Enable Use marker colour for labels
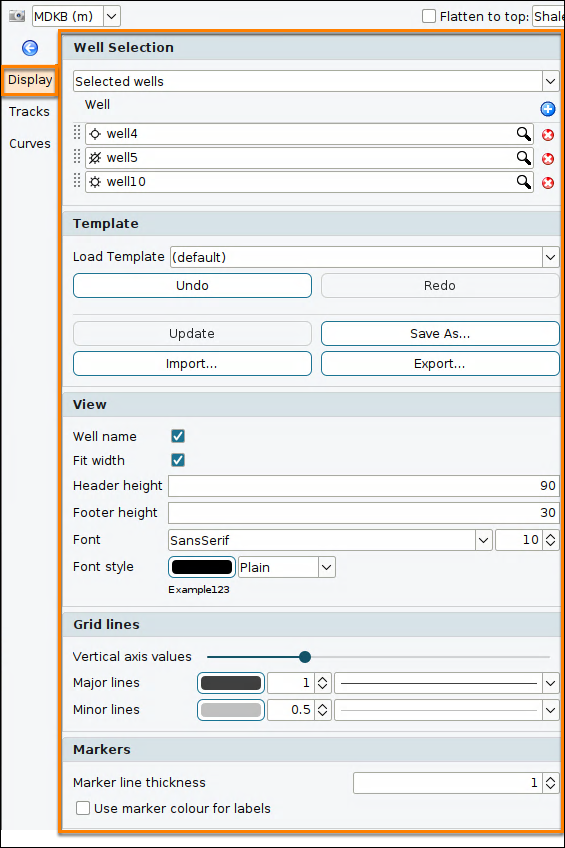The width and height of the screenshot is (565, 848). 83,808
